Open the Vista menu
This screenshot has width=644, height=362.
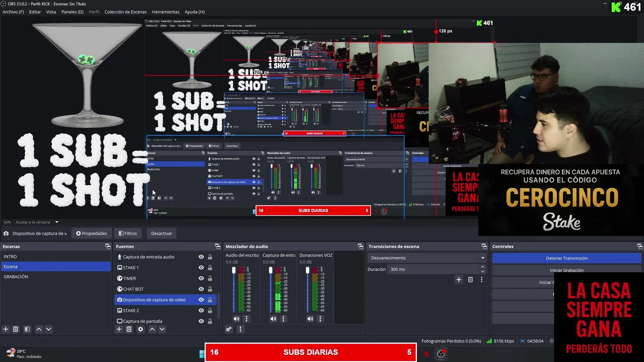coord(51,12)
